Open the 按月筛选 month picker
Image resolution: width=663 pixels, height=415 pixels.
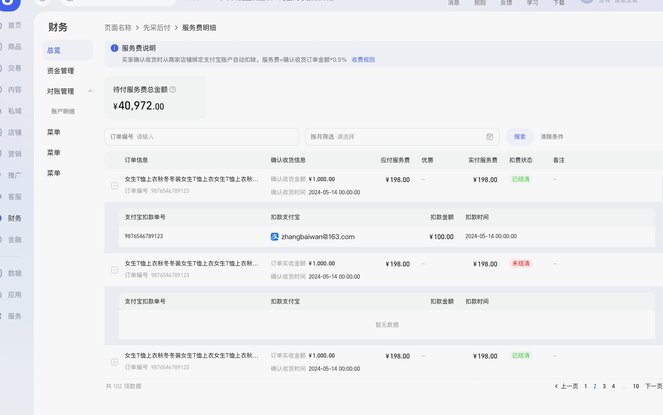click(402, 137)
